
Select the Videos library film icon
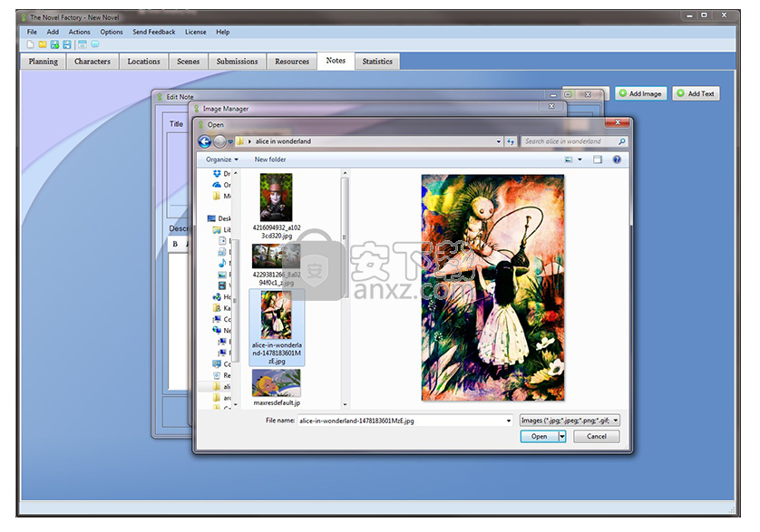tap(222, 285)
